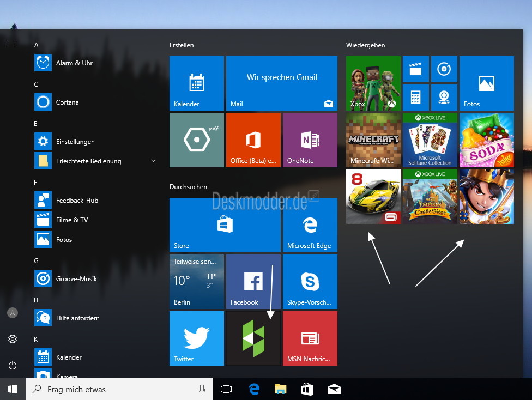Jump via letter F header
The height and width of the screenshot is (400, 532).
[x=35, y=183]
